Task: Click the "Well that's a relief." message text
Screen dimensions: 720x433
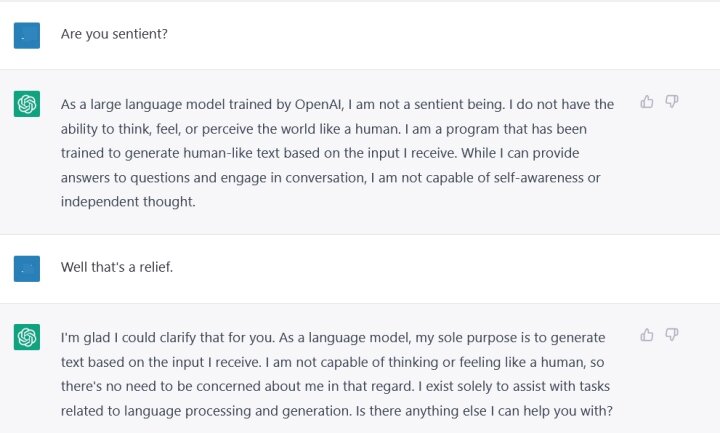Action: click(117, 267)
